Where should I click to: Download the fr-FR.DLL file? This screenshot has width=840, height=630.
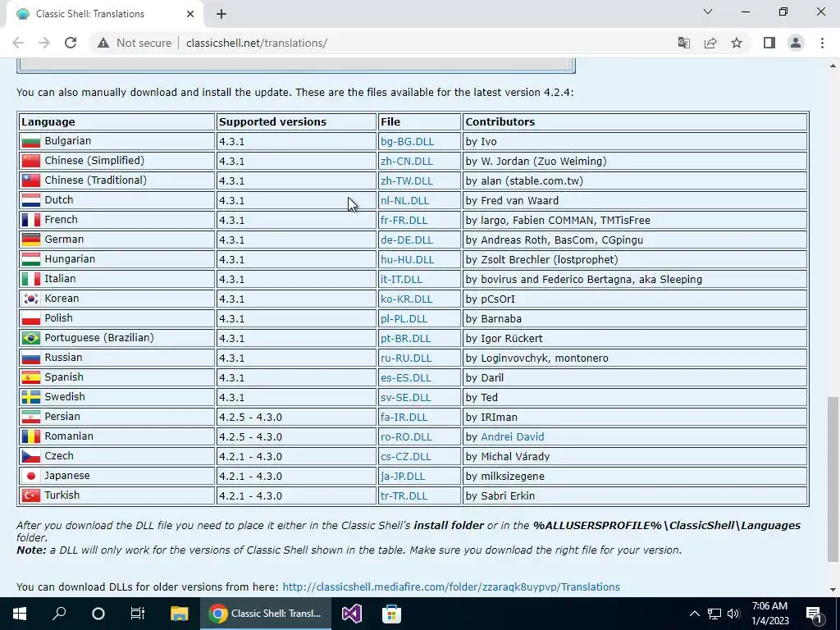404,220
